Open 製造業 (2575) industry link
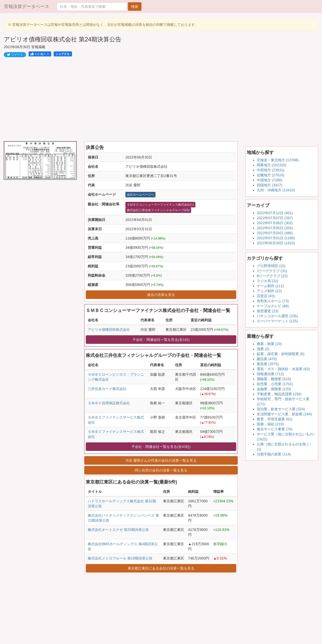 [268, 364]
